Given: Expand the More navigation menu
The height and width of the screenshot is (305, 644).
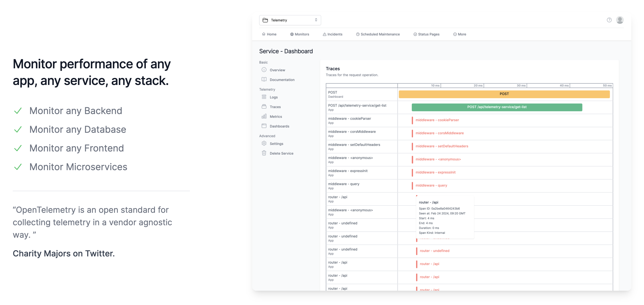Looking at the screenshot, I should coord(460,34).
